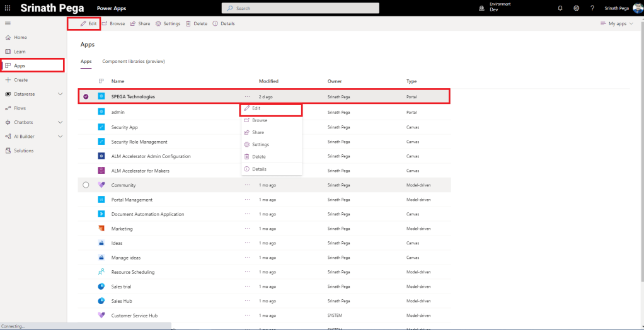644x330 pixels.
Task: Click the Sales Hub app icon
Action: (x=101, y=301)
